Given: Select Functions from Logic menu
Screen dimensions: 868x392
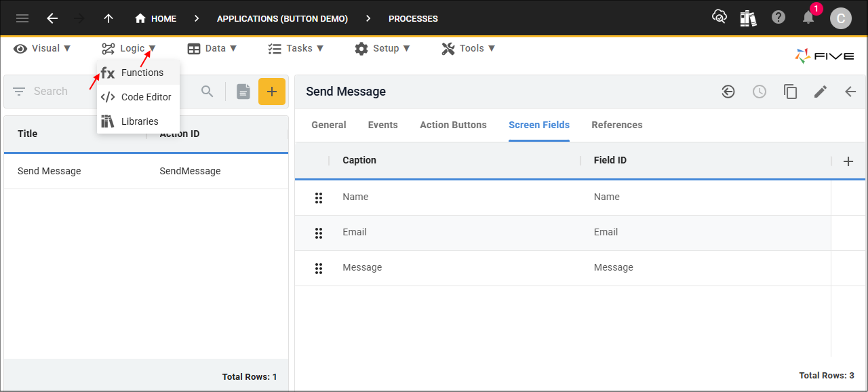Looking at the screenshot, I should pos(138,73).
